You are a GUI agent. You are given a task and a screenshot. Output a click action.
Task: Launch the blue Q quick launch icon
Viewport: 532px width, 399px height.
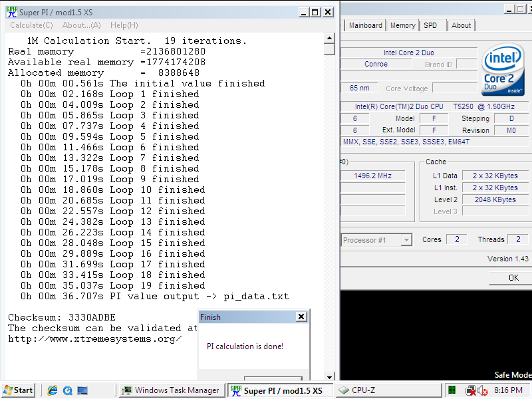[68, 390]
